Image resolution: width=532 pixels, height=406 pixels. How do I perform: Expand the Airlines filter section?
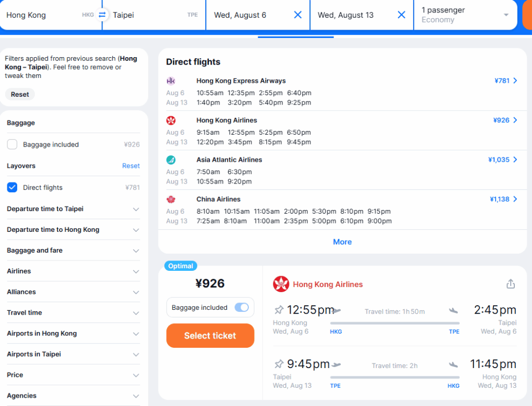pos(73,271)
